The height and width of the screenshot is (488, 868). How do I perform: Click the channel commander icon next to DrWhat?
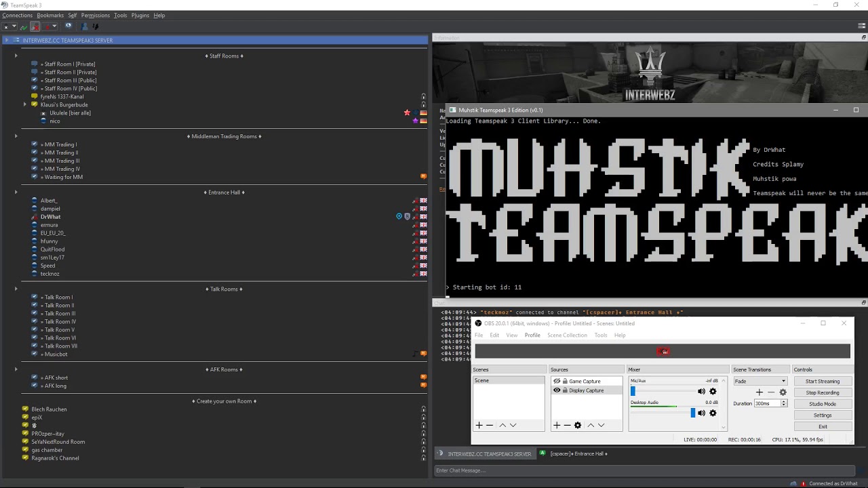coord(399,216)
